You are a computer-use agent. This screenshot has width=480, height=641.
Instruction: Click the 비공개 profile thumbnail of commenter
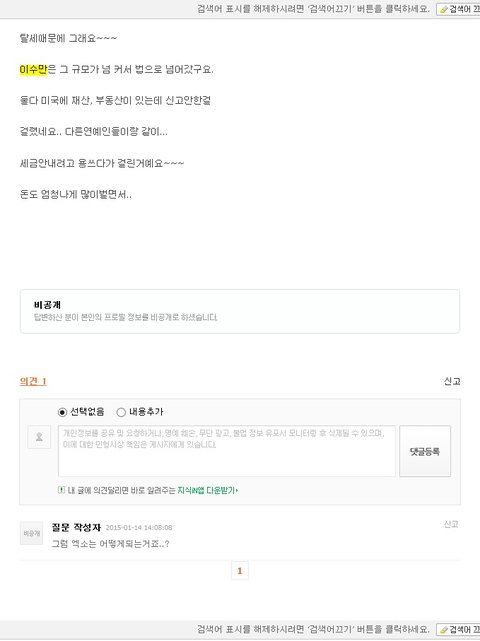[31, 533]
